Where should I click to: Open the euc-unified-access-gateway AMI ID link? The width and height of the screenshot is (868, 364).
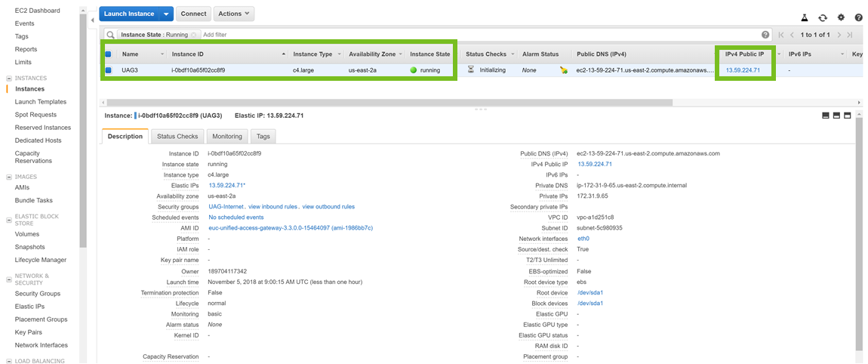[291, 228]
